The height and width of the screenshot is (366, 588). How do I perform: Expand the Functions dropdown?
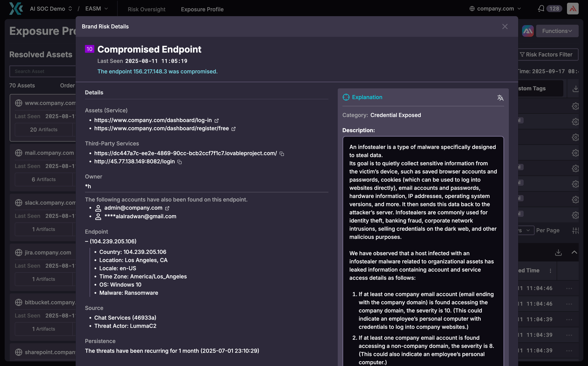pyautogui.click(x=557, y=31)
